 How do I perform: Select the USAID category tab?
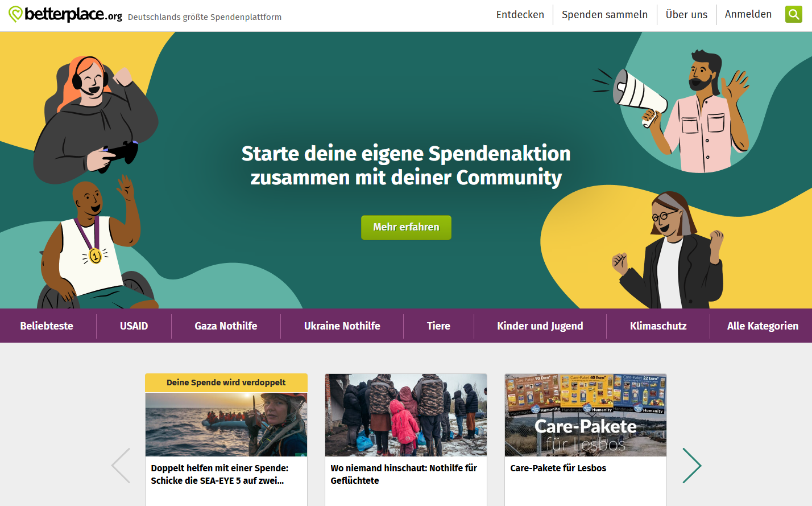(x=134, y=326)
